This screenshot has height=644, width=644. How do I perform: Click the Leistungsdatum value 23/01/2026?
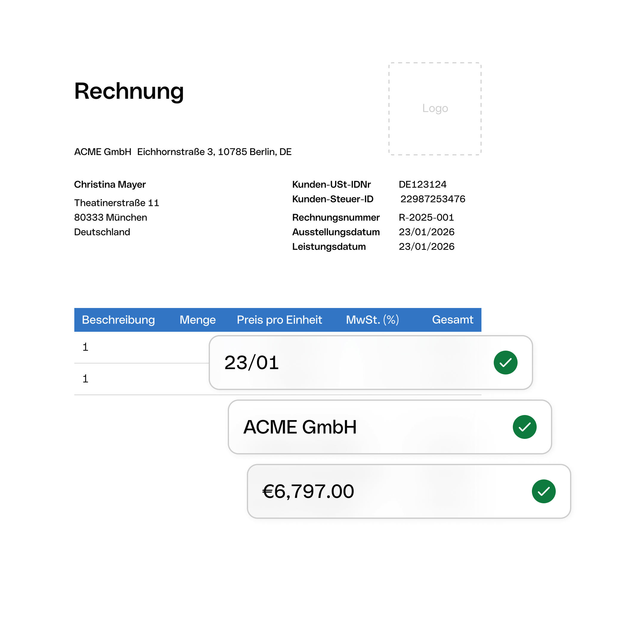(x=427, y=247)
